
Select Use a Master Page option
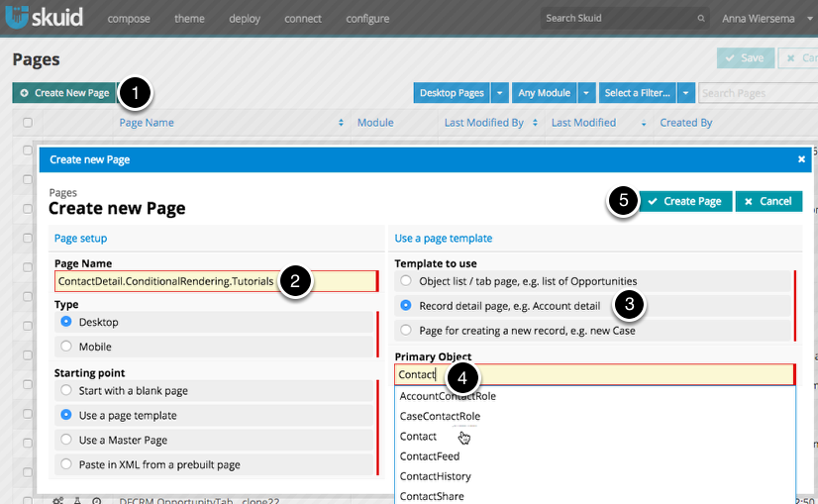tap(66, 440)
